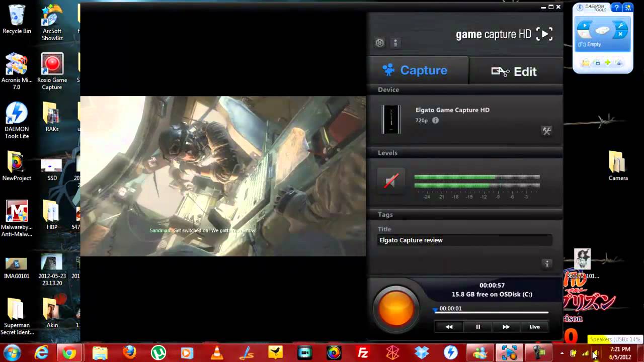Open the HBP folder

tap(52, 215)
